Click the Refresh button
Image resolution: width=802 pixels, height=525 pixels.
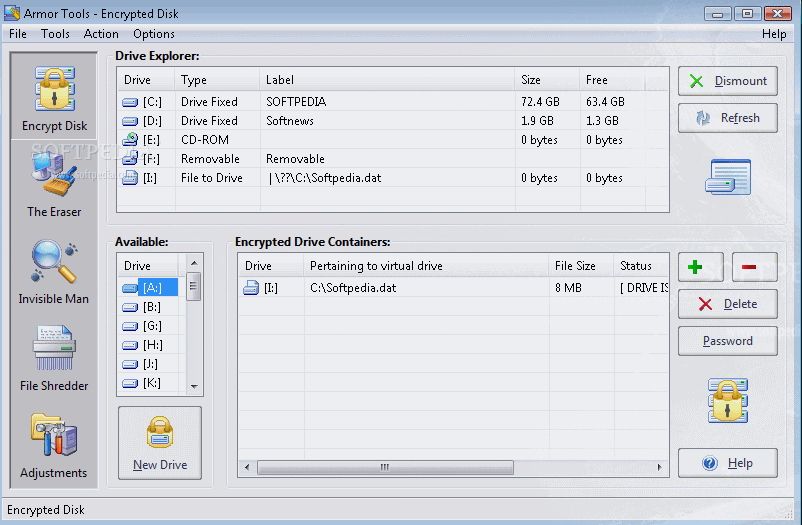(728, 118)
